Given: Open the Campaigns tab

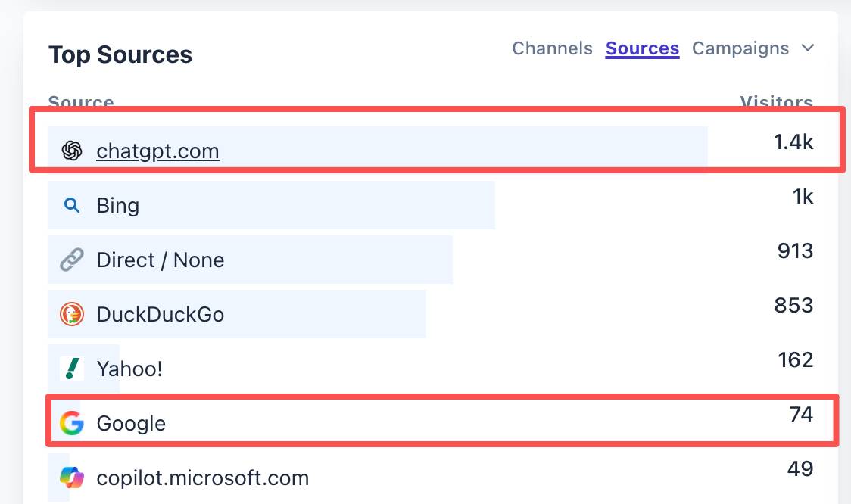Looking at the screenshot, I should pyautogui.click(x=740, y=48).
